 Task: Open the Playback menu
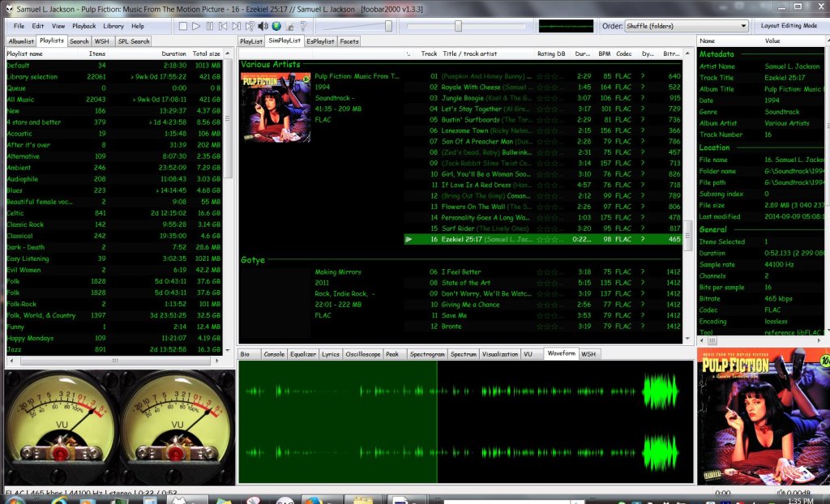point(83,26)
